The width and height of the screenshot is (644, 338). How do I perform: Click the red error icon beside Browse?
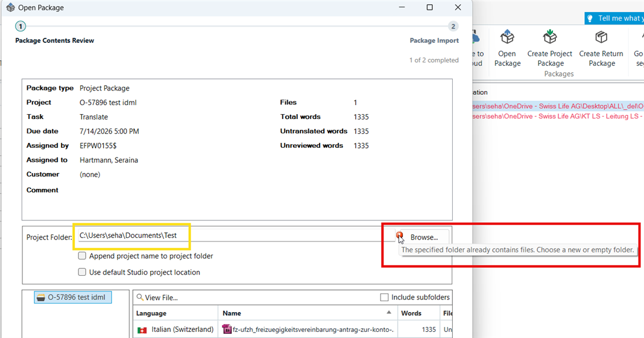coord(399,235)
